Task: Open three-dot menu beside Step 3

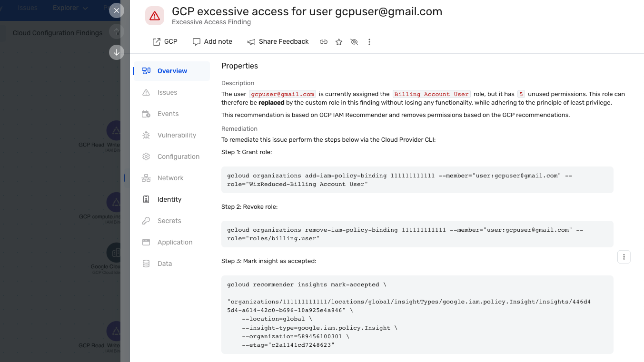Action: pyautogui.click(x=624, y=257)
